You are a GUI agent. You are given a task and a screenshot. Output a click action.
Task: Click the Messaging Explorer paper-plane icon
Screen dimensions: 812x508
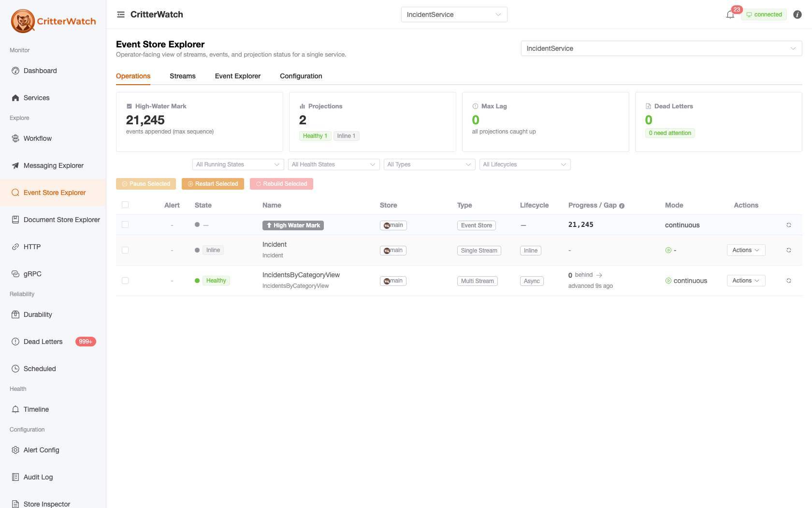tap(15, 165)
